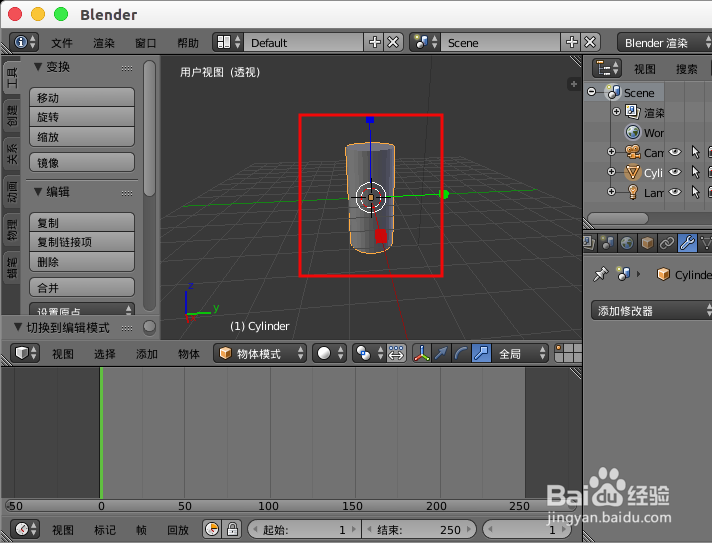The height and width of the screenshot is (543, 712).
Task: Collapse the 切换到编辑模式 operator panel
Action: [18, 327]
